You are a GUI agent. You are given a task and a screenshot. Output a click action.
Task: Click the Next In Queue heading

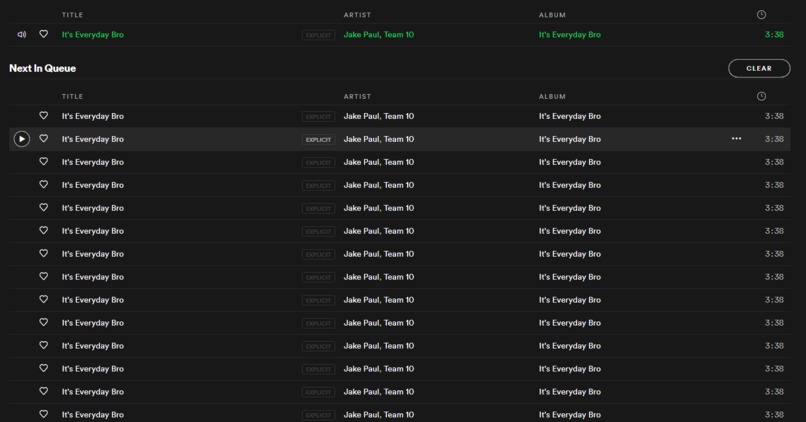[43, 68]
